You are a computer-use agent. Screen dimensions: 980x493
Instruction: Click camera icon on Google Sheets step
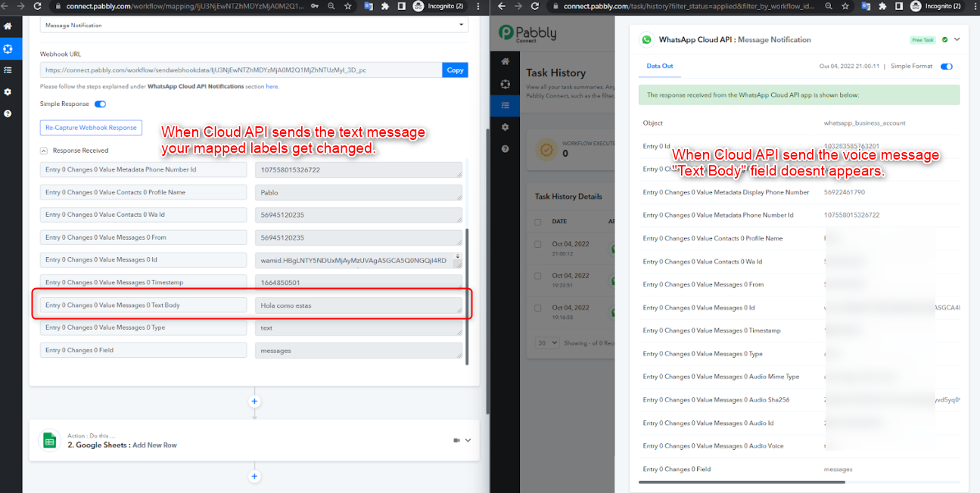(x=456, y=440)
